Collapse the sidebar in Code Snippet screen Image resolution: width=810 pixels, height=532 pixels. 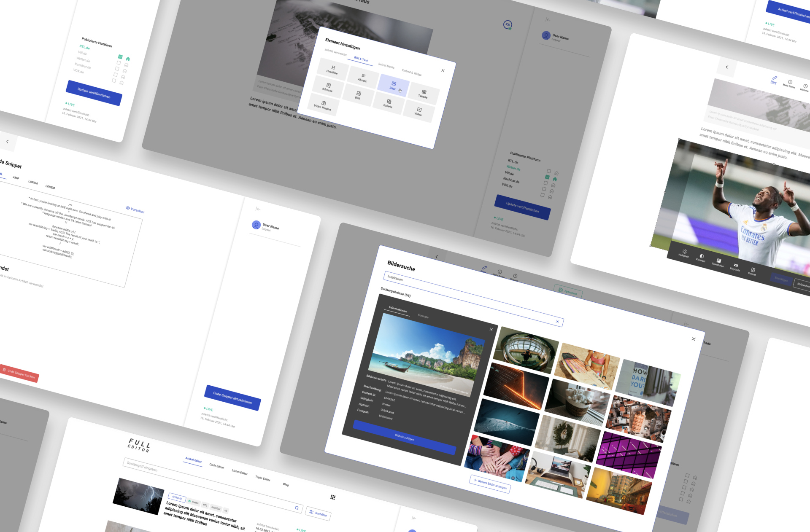pyautogui.click(x=258, y=209)
